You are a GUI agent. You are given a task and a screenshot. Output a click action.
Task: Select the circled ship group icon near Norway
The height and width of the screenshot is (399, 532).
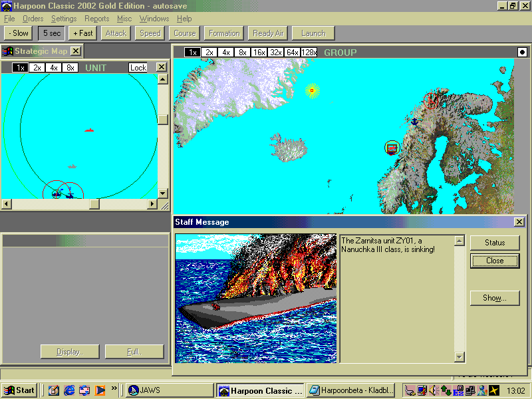pos(392,148)
